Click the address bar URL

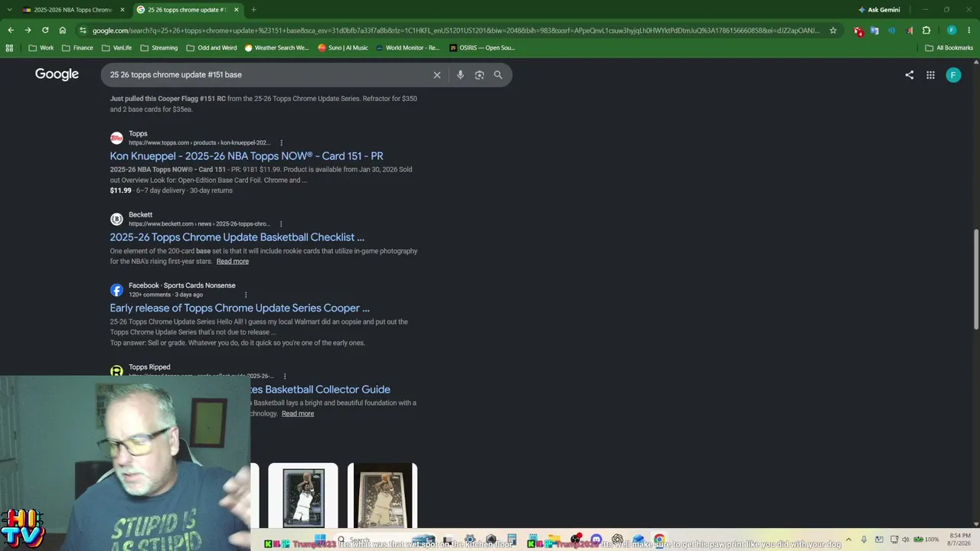pyautogui.click(x=456, y=31)
